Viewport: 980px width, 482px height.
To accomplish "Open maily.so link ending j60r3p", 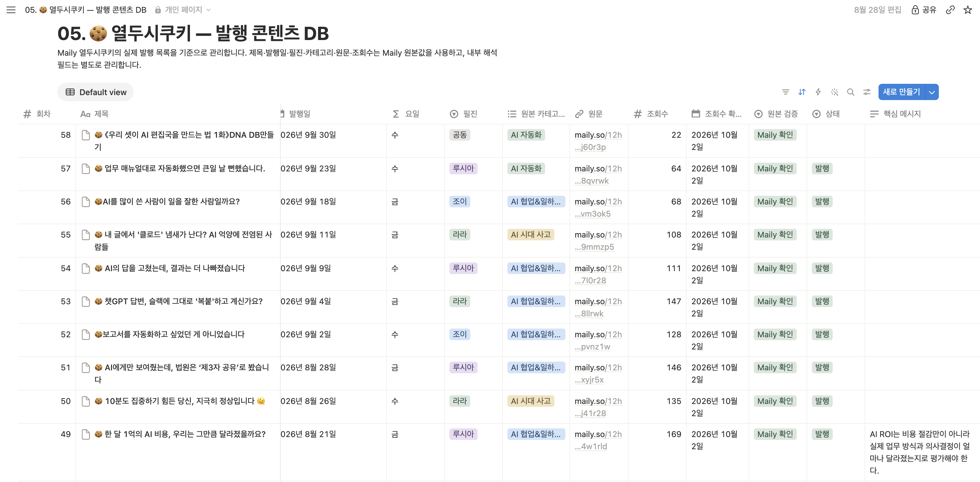I will click(598, 141).
